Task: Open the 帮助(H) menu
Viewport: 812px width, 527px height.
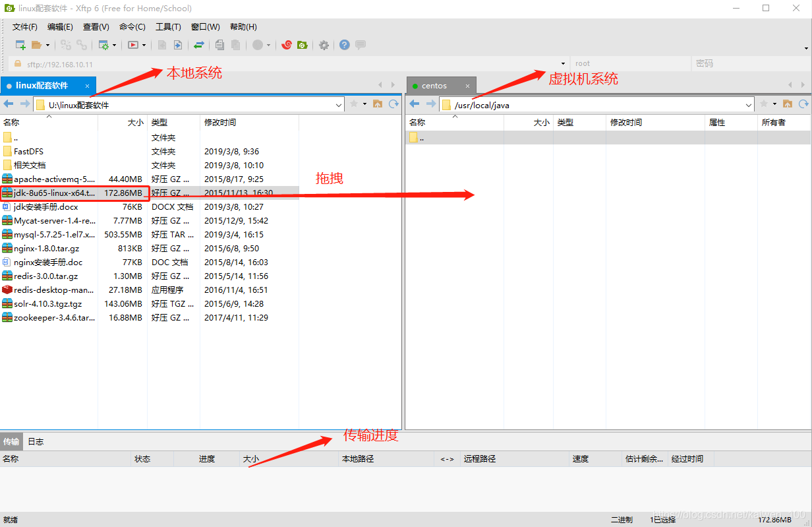Action: [x=243, y=27]
